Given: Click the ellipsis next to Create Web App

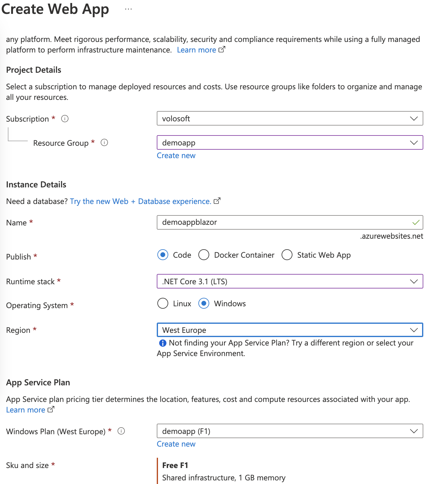Looking at the screenshot, I should coord(128,9).
